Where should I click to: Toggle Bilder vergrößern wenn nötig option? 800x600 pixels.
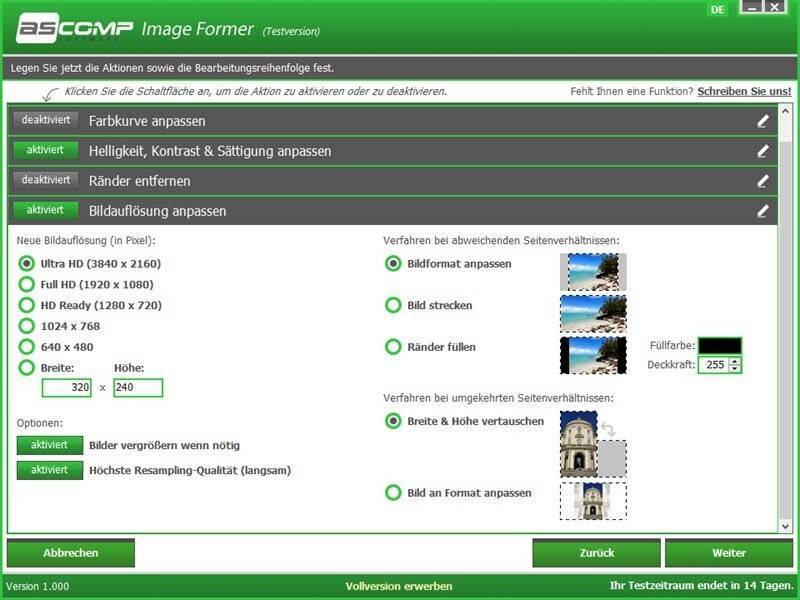(x=49, y=445)
